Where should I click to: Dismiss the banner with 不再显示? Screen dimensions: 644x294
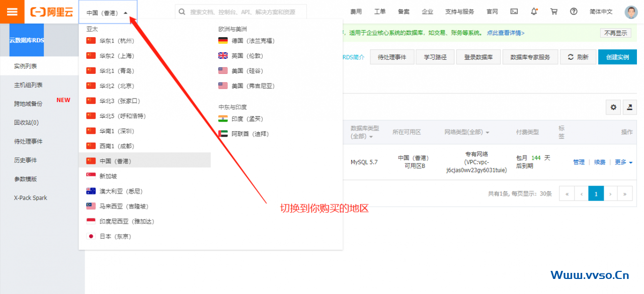615,33
